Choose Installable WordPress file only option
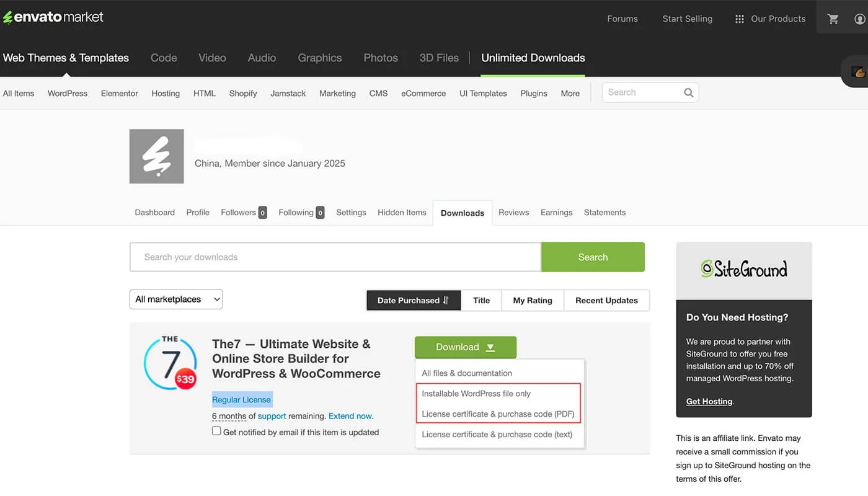The width and height of the screenshot is (868, 496). pos(476,393)
